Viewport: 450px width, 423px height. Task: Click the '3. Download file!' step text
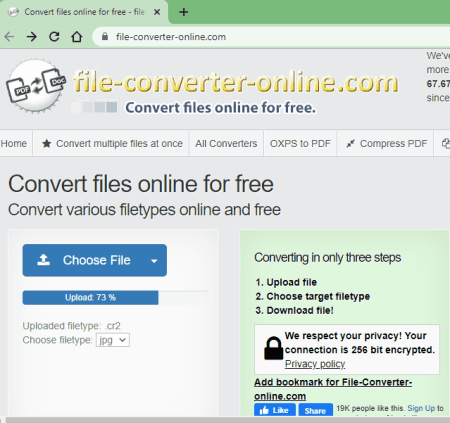pyautogui.click(x=294, y=310)
